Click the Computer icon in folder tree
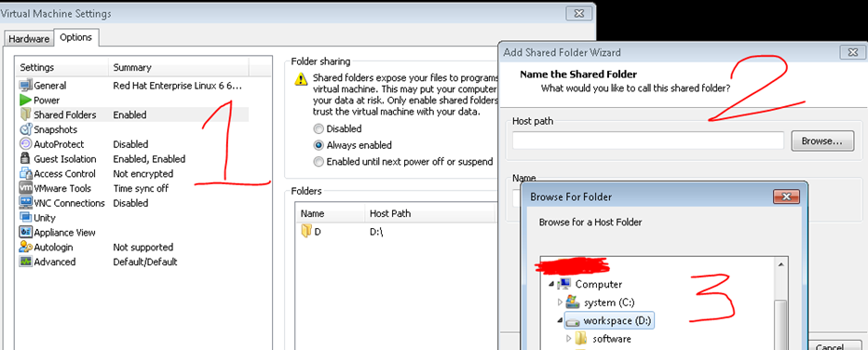 click(x=565, y=284)
